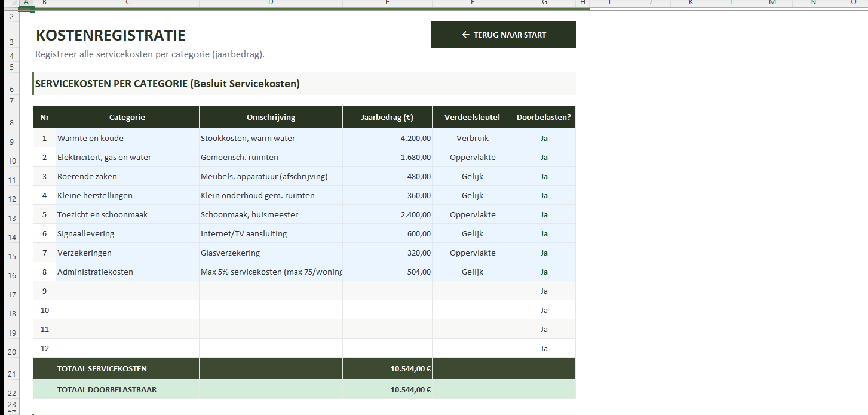
Task: Open Verdeelsleutel cell for Toezicht en schoonmaak
Action: [x=472, y=214]
